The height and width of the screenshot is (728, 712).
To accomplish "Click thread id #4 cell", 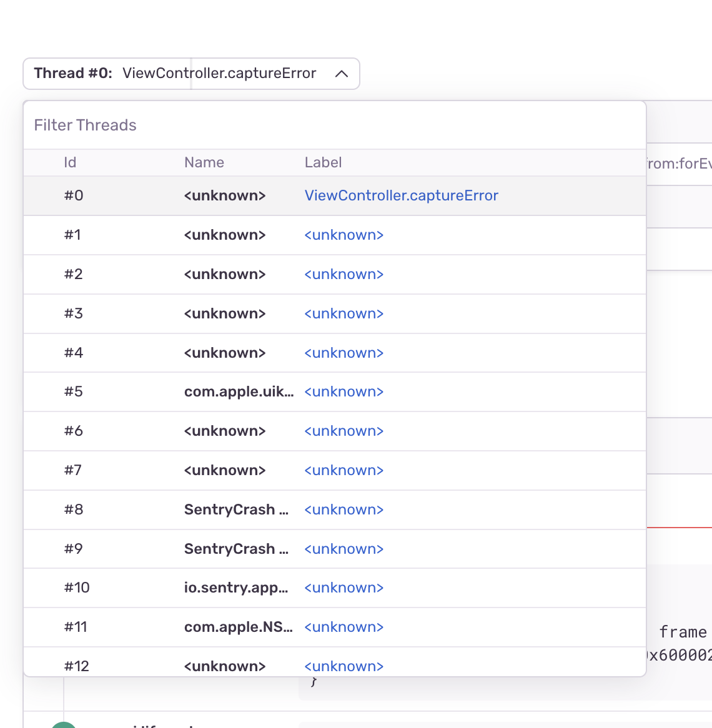I will click(73, 353).
